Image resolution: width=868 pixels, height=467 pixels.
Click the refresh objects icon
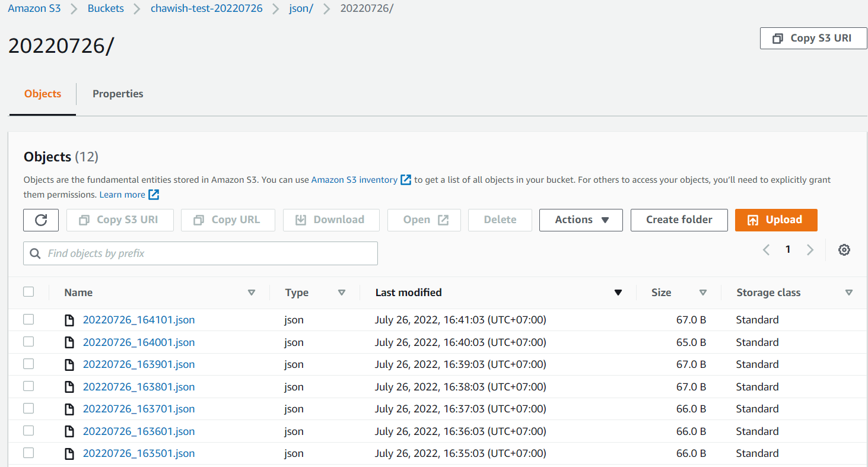40,220
